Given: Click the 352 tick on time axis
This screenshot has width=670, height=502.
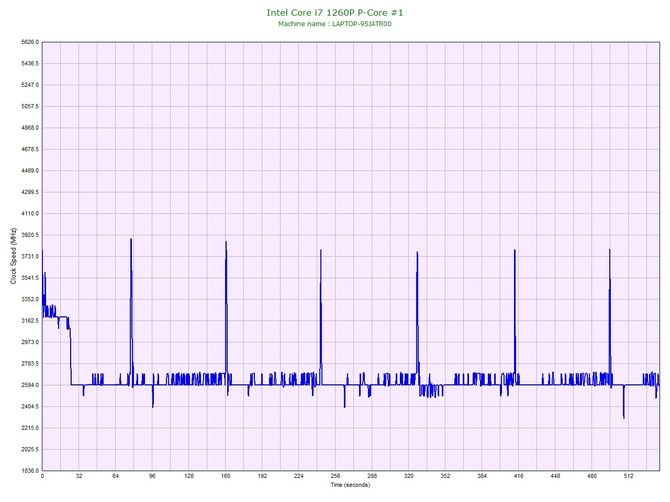Looking at the screenshot, I should (x=445, y=476).
